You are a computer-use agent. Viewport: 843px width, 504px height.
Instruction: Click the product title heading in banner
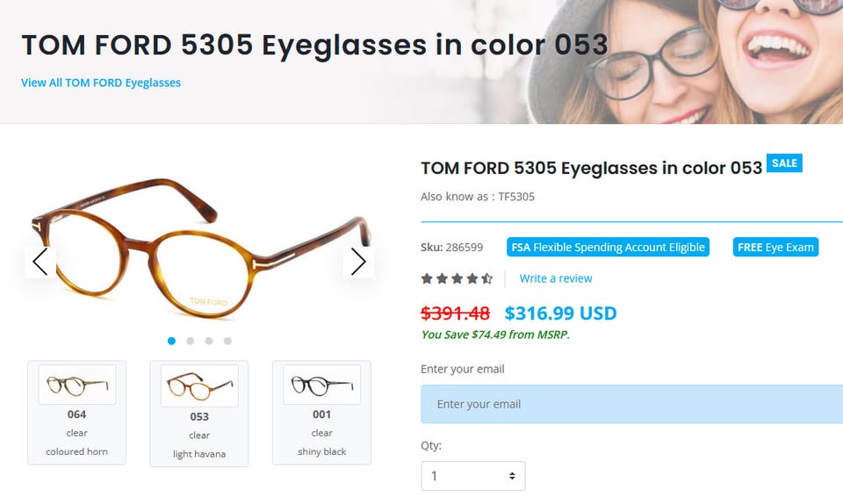(x=314, y=45)
